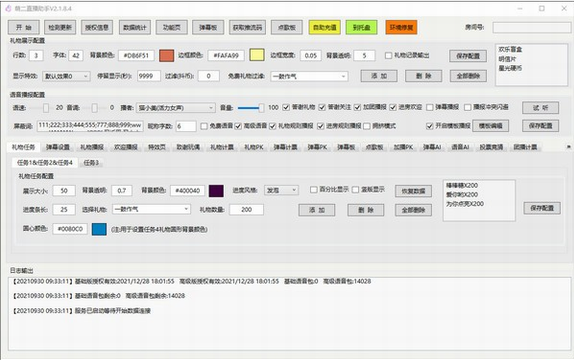574x360 pixels.
Task: Click the 功能页 button
Action: click(x=172, y=27)
